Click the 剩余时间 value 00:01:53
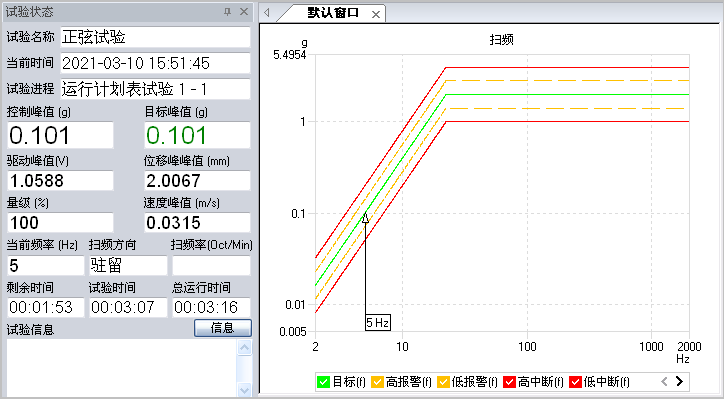The width and height of the screenshot is (724, 399). pos(46,307)
